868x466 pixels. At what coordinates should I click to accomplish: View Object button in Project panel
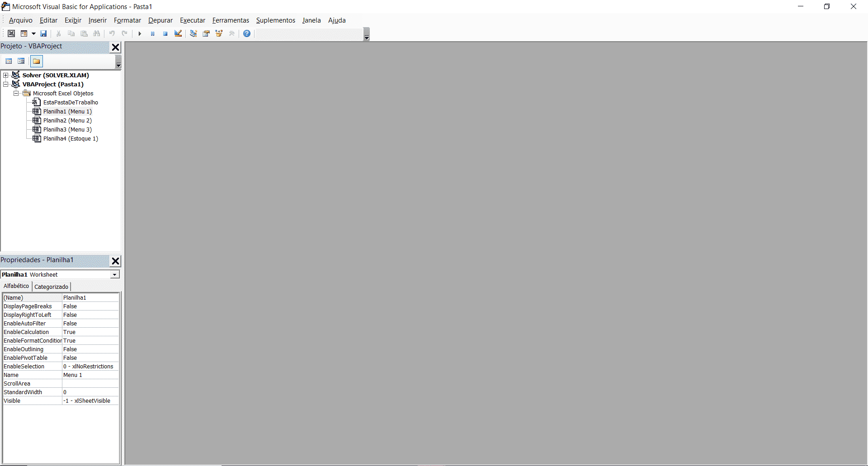click(21, 61)
